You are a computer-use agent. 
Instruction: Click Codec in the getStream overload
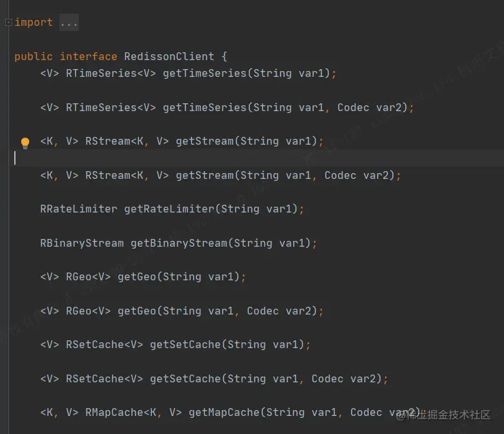340,176
